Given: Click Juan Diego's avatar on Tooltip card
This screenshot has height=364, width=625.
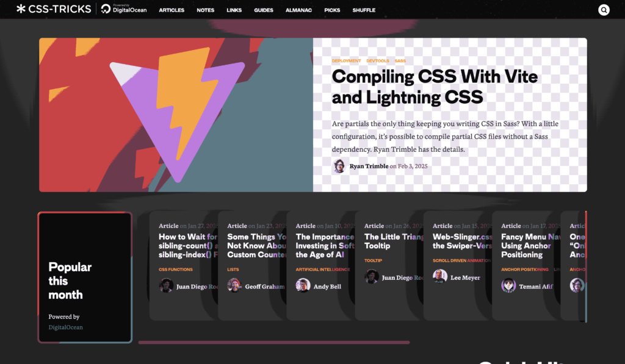Looking at the screenshot, I should click(372, 276).
